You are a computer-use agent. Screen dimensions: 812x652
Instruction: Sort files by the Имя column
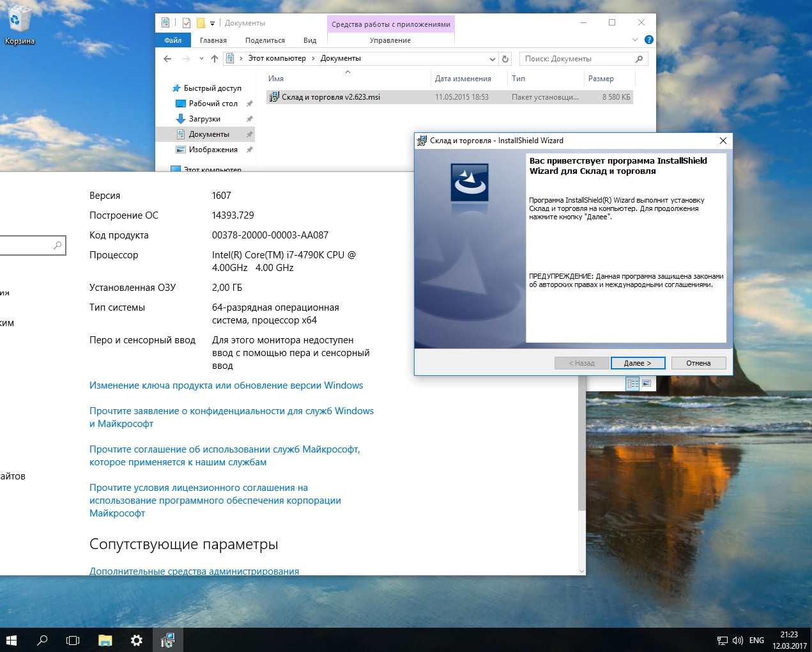point(347,79)
